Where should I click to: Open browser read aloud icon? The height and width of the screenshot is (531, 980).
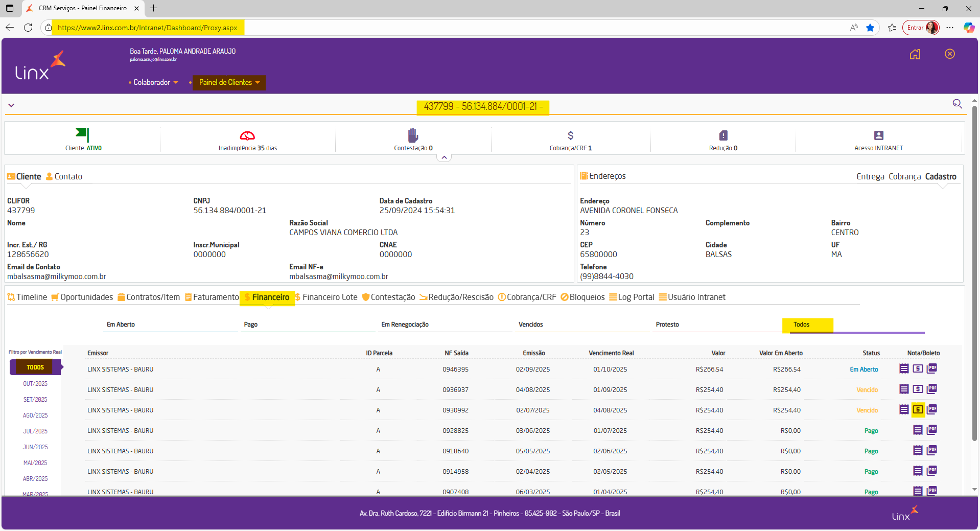tap(854, 28)
